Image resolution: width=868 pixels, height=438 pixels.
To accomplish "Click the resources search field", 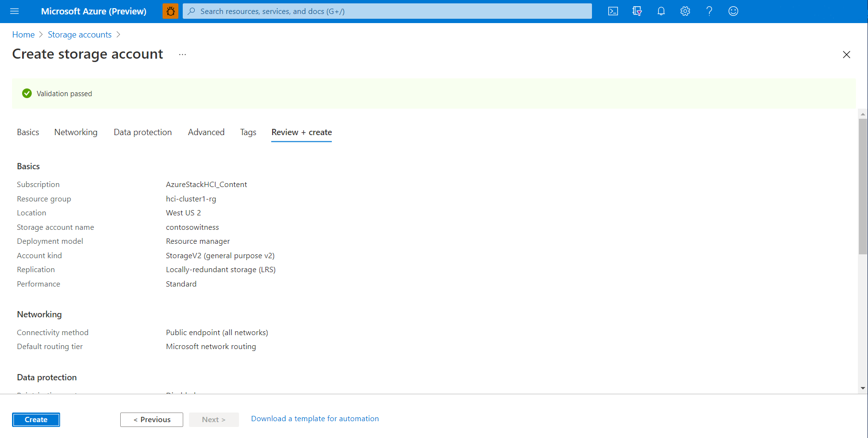I will pyautogui.click(x=385, y=11).
